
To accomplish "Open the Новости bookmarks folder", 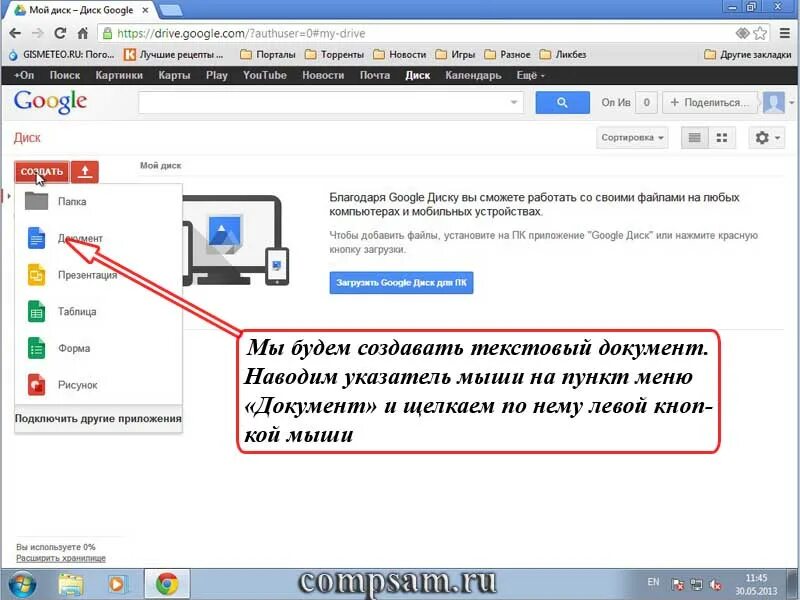I will pos(399,55).
